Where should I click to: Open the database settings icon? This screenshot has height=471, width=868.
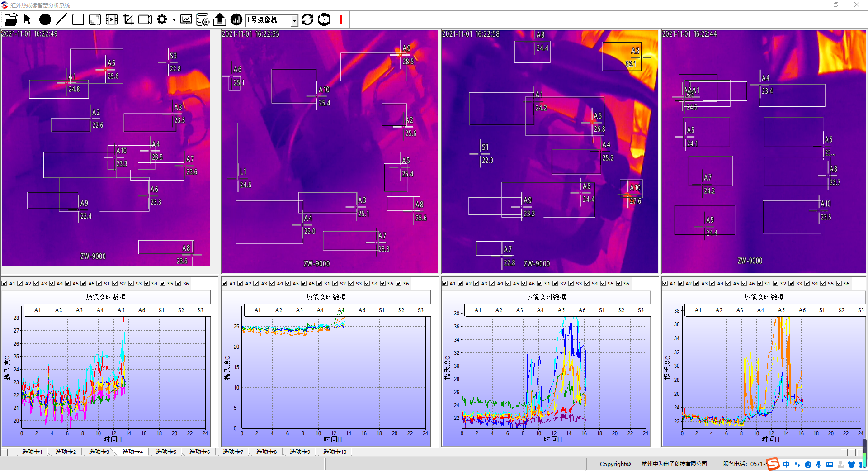(203, 19)
